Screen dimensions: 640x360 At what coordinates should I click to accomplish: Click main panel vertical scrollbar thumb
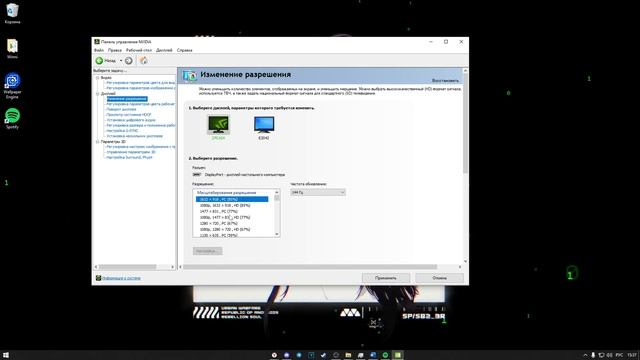[x=465, y=124]
